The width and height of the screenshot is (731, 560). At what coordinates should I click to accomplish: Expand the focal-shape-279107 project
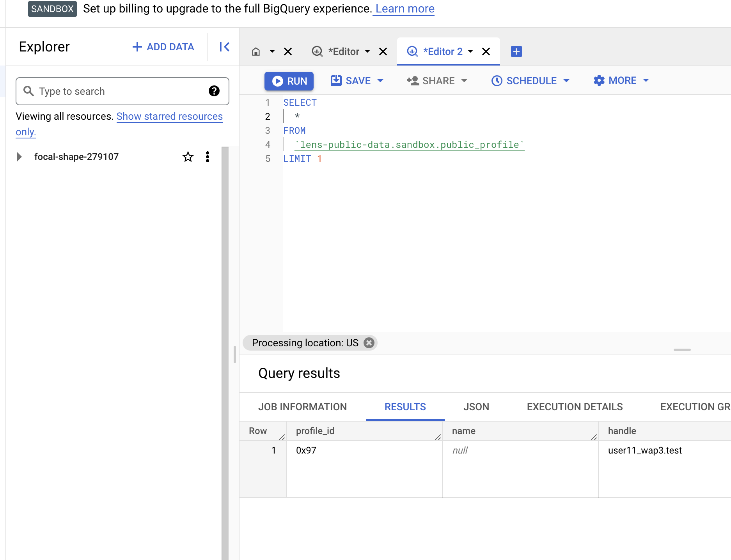[19, 157]
